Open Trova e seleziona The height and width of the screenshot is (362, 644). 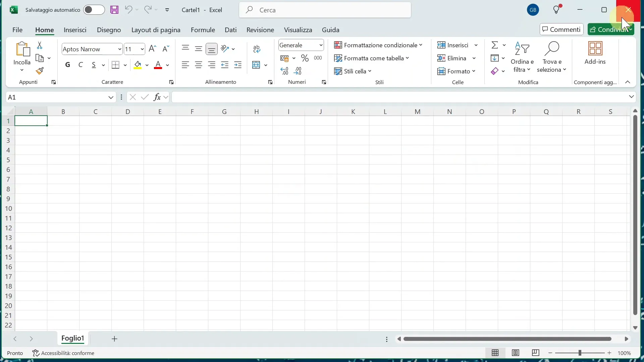[552, 57]
